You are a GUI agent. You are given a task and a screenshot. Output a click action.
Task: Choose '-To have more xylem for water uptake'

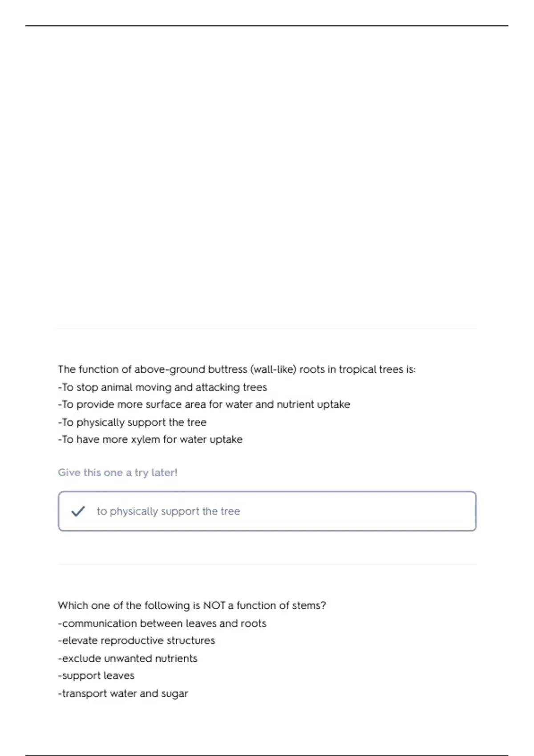pyautogui.click(x=150, y=440)
